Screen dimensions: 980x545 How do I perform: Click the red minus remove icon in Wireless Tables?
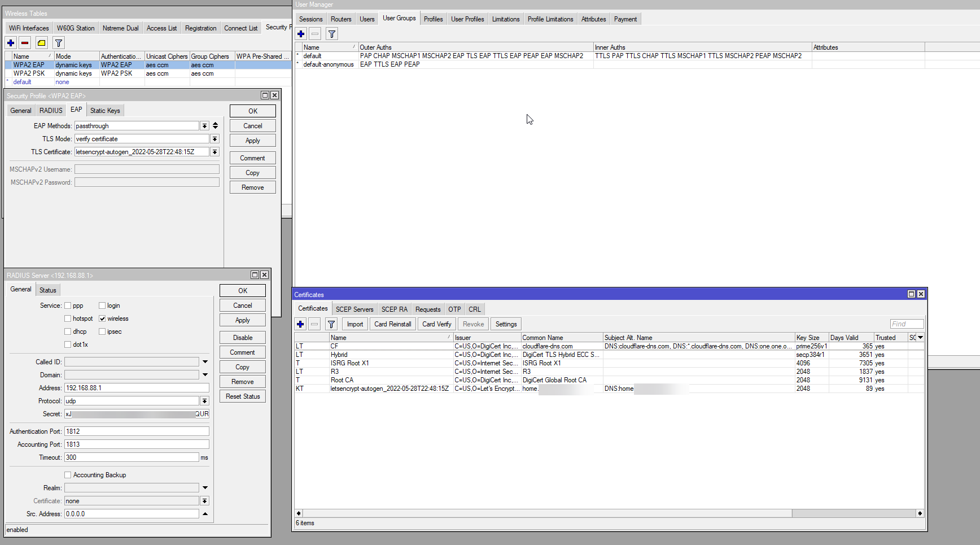coord(25,43)
